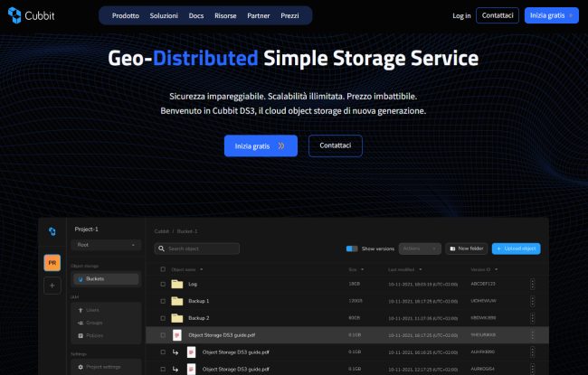The width and height of the screenshot is (588, 375).
Task: Click the Bucket-1 breadcrumb
Action: [187, 231]
